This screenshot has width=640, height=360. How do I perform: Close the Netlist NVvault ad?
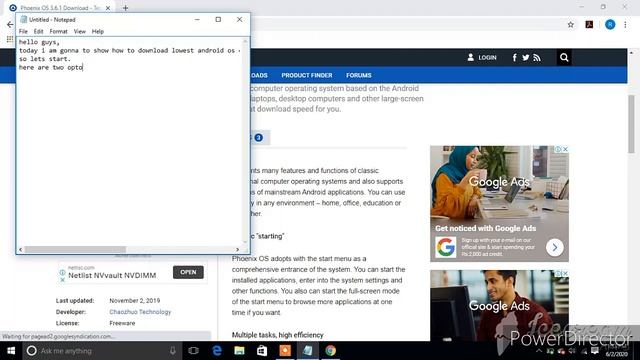coord(62,280)
